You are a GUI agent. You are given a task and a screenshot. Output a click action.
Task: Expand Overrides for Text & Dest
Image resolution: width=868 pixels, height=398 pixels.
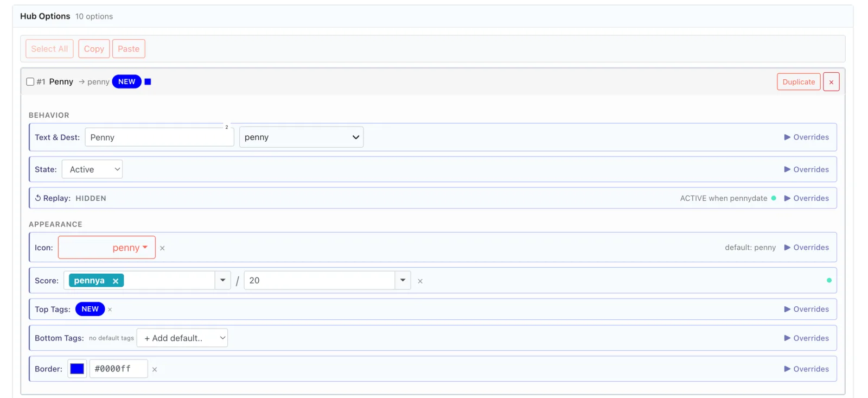(x=806, y=137)
